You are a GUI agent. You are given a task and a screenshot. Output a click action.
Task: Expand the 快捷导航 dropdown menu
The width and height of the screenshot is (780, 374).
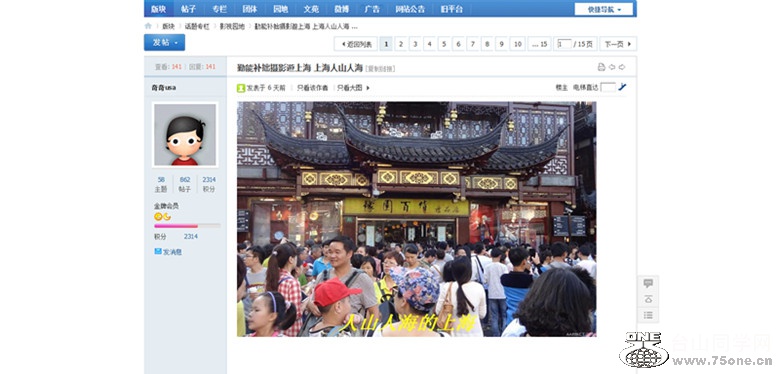pyautogui.click(x=604, y=9)
